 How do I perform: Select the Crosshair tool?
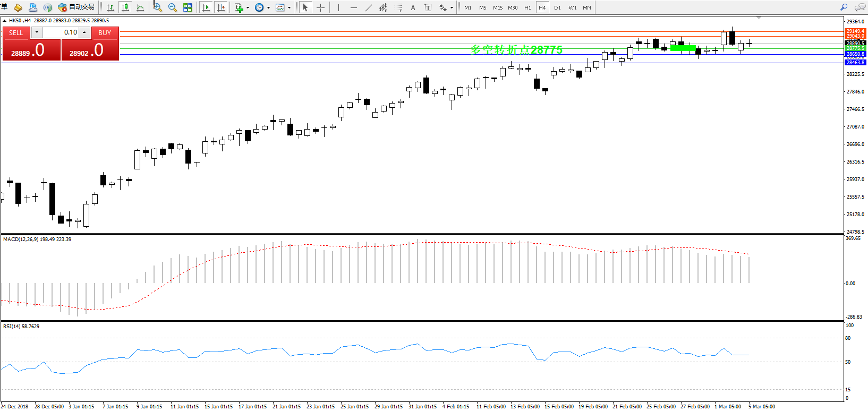click(320, 7)
